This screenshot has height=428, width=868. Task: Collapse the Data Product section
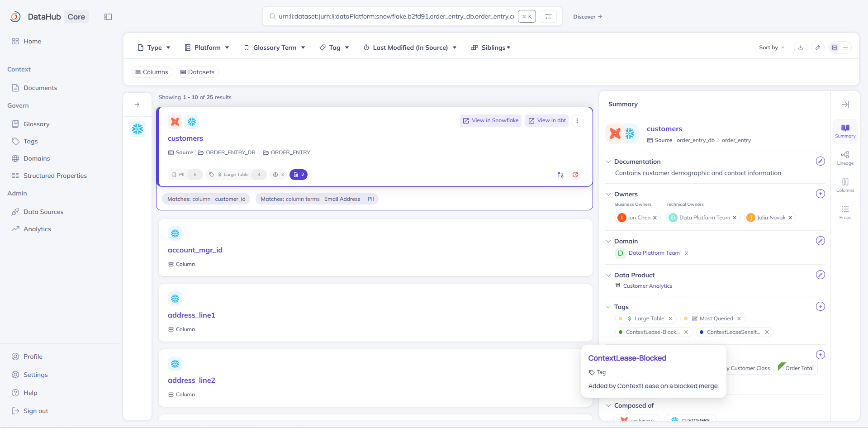tap(608, 275)
